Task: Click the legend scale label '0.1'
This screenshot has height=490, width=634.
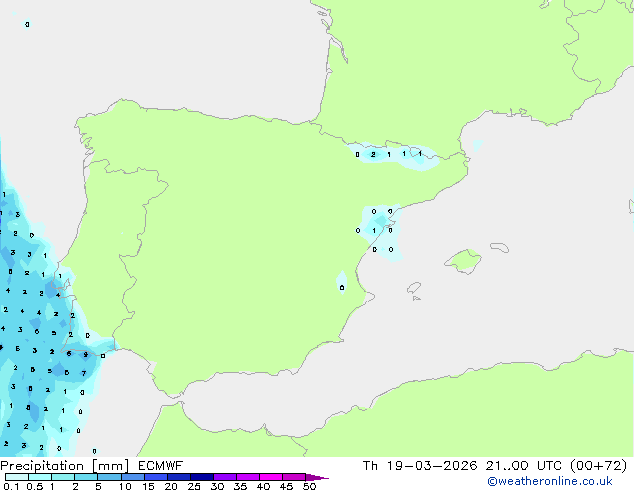Action: click(x=11, y=486)
